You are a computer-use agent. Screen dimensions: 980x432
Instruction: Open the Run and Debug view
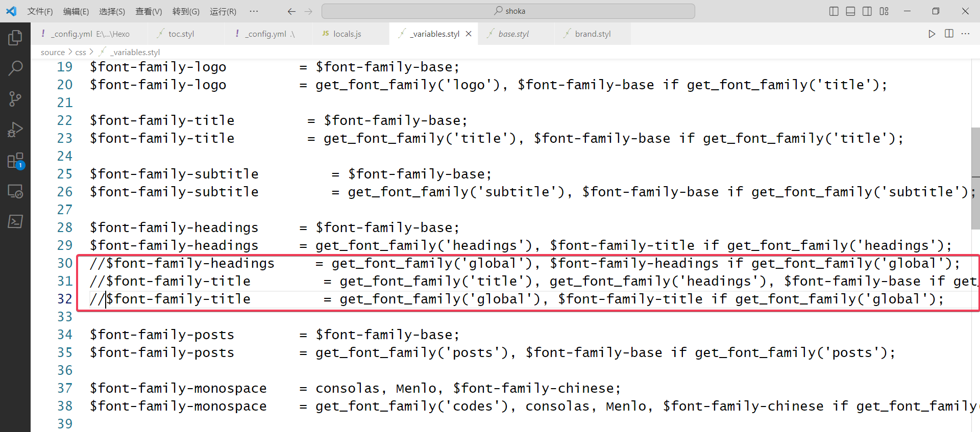point(15,130)
